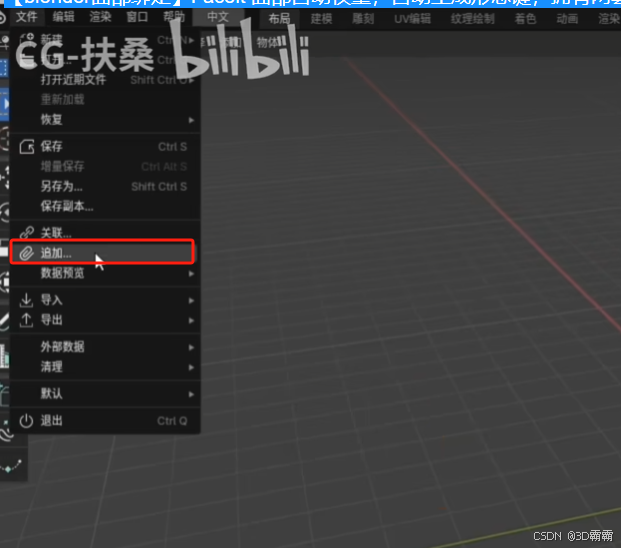
Task: Open the 打开近期文件 recent files entry
Action: coord(105,80)
